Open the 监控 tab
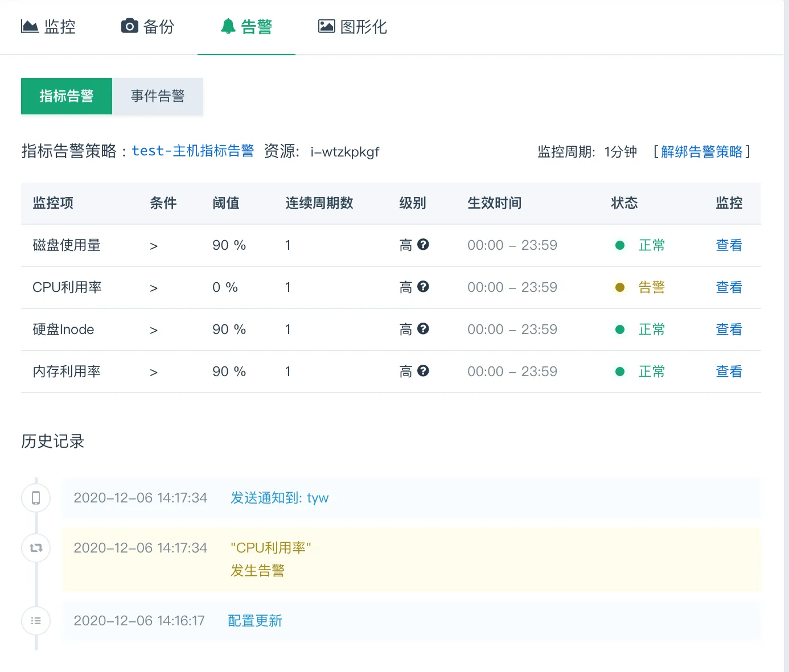Screen dimensions: 789x672 tap(48, 27)
